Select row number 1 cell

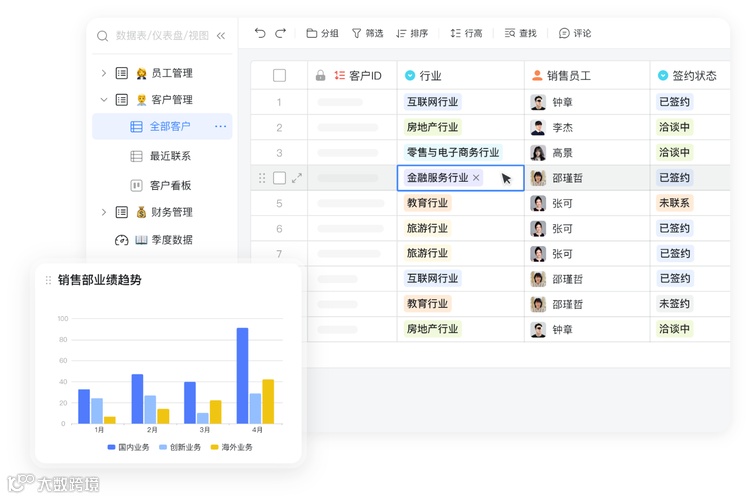tap(279, 102)
